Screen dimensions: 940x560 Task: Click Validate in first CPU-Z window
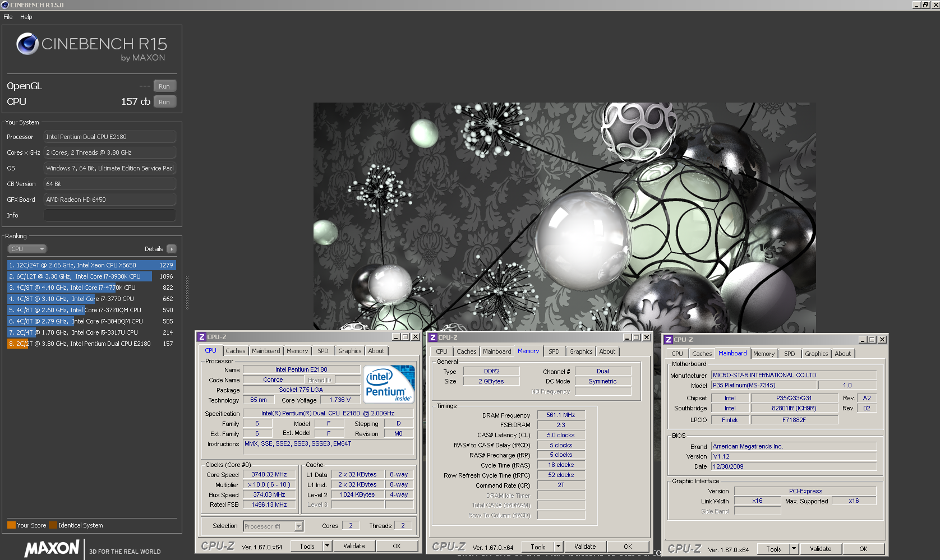click(x=354, y=546)
